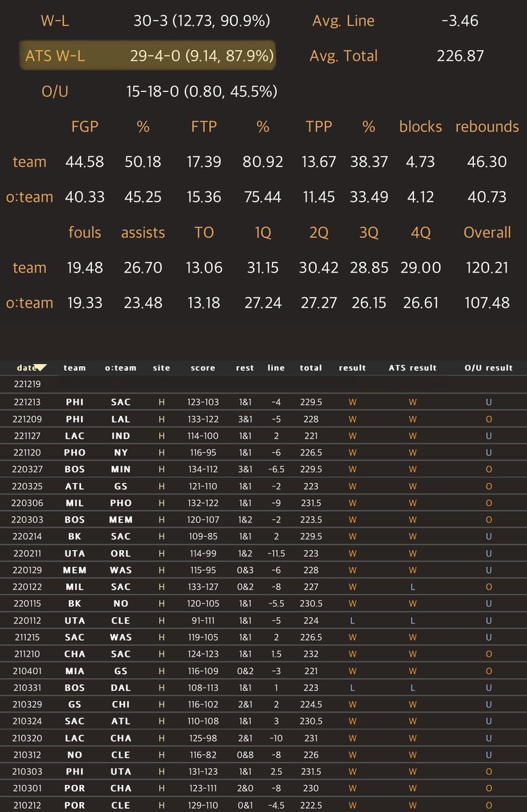Click the score column header
The height and width of the screenshot is (812, 527).
[x=203, y=368]
